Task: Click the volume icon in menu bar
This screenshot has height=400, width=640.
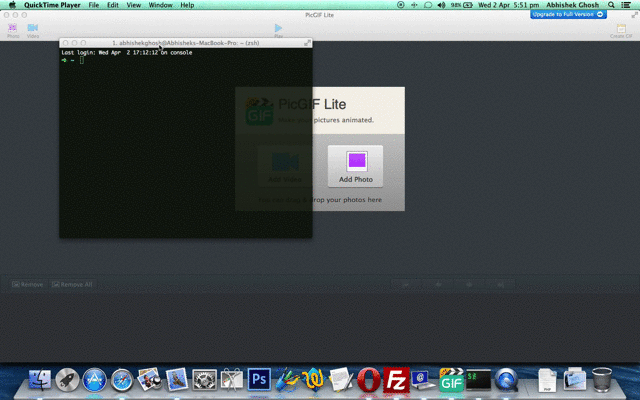Action: [441, 5]
